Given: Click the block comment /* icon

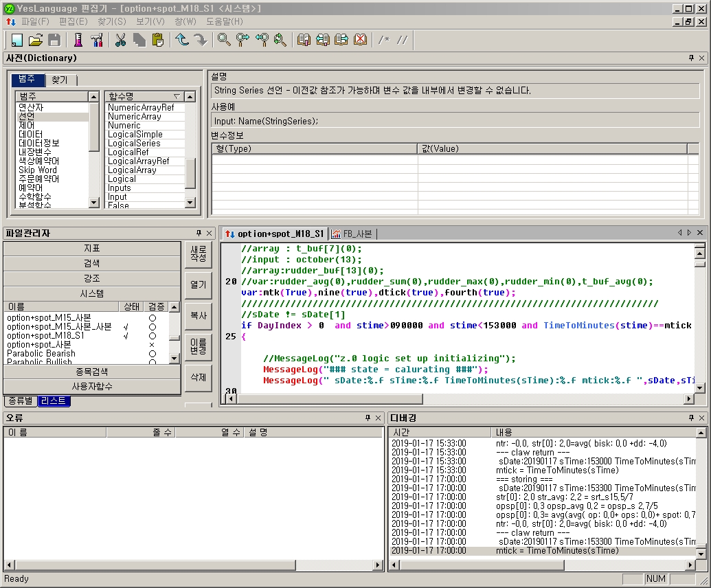Looking at the screenshot, I should [x=384, y=40].
